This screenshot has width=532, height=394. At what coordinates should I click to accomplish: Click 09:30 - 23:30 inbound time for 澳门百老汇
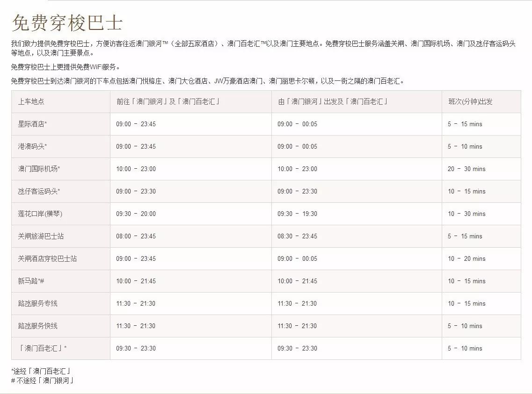coord(136,348)
